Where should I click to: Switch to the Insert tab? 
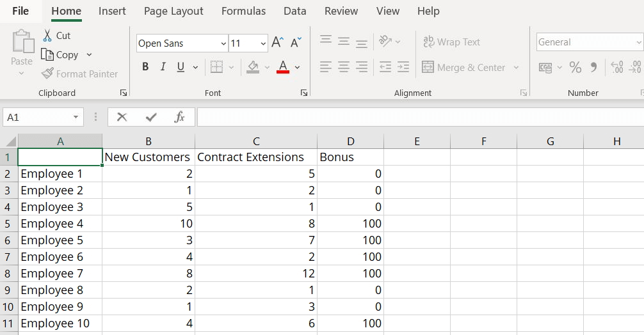click(112, 11)
